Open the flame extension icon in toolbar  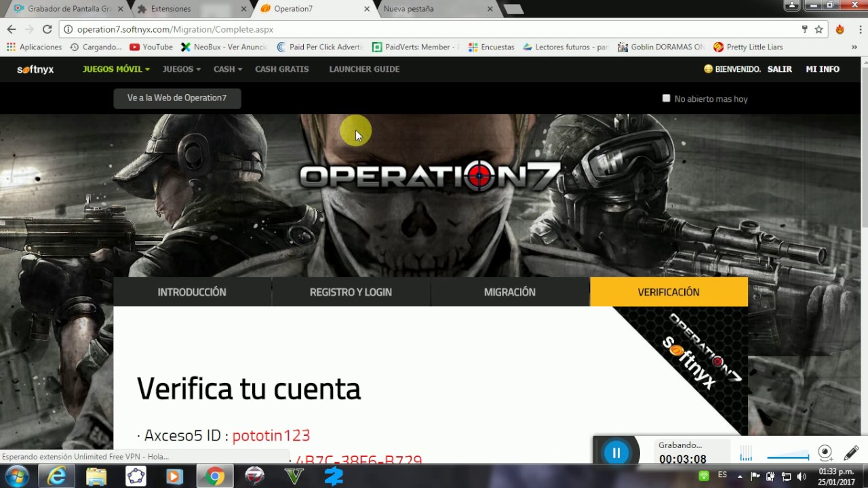point(840,29)
